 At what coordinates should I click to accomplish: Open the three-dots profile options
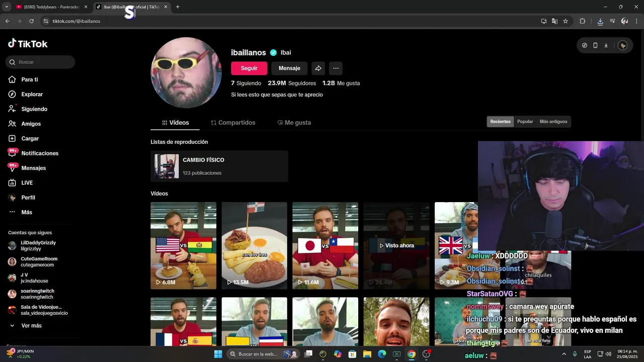(336, 68)
